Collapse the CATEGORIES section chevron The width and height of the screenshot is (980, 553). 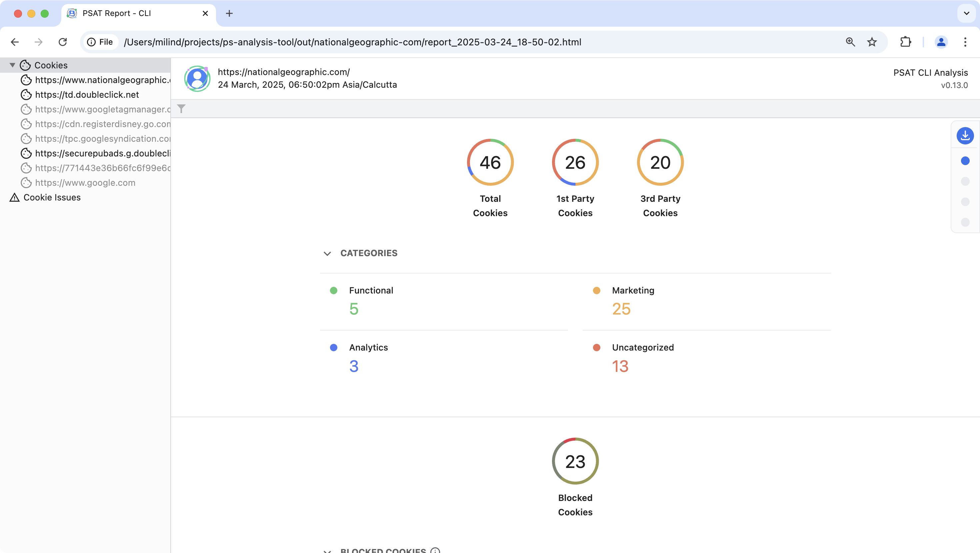click(327, 253)
